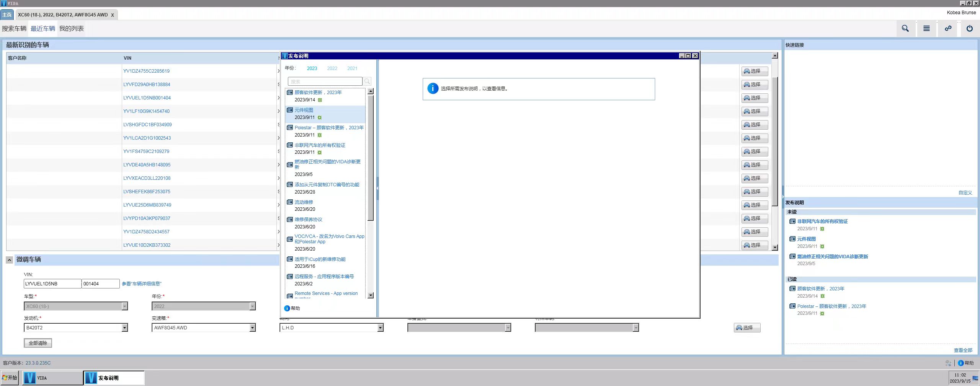Open the 变速箱 AWF8G45 AWD dropdown
The height and width of the screenshot is (386, 980).
[x=252, y=328]
